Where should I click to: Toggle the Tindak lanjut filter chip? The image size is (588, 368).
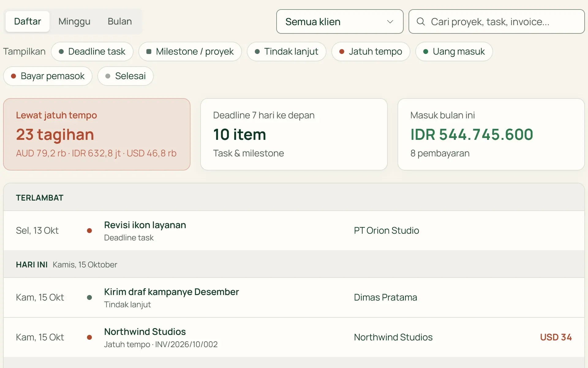tap(287, 52)
